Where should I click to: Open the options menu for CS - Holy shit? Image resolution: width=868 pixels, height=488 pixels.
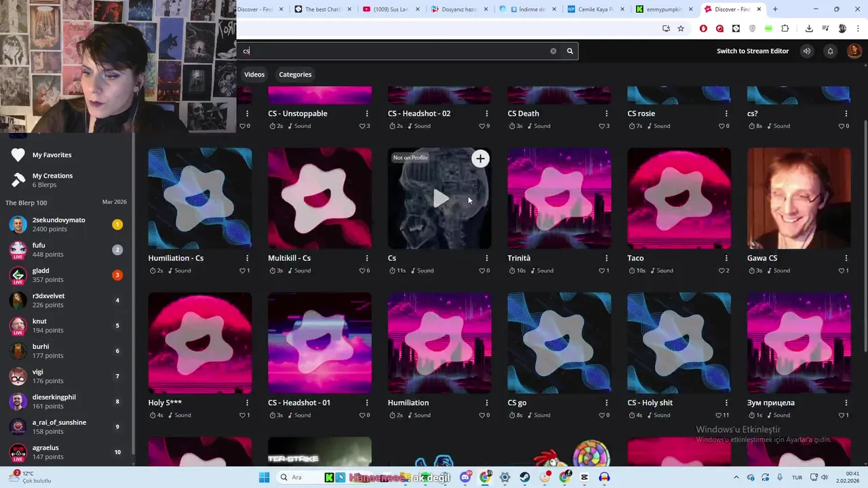(726, 403)
